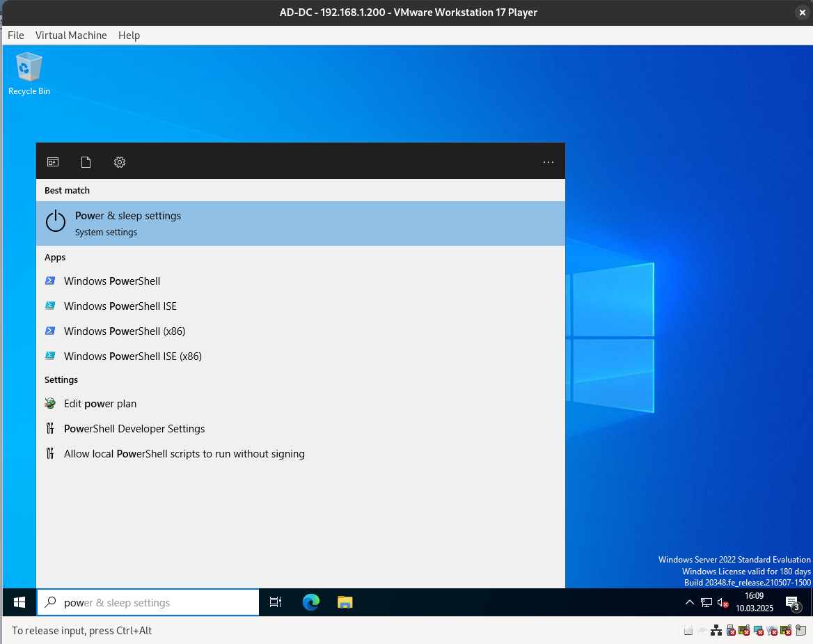Open Task View on the taskbar
813x644 pixels.
pos(276,603)
